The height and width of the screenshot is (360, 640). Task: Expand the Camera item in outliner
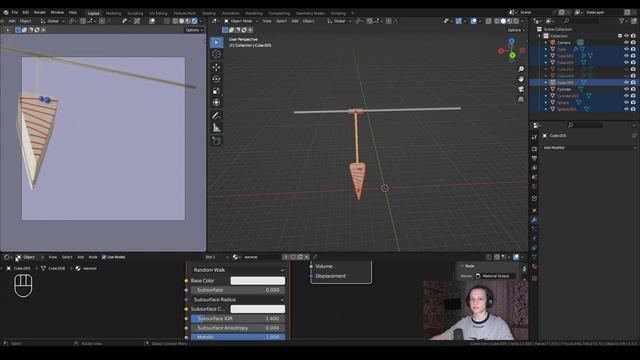point(546,42)
